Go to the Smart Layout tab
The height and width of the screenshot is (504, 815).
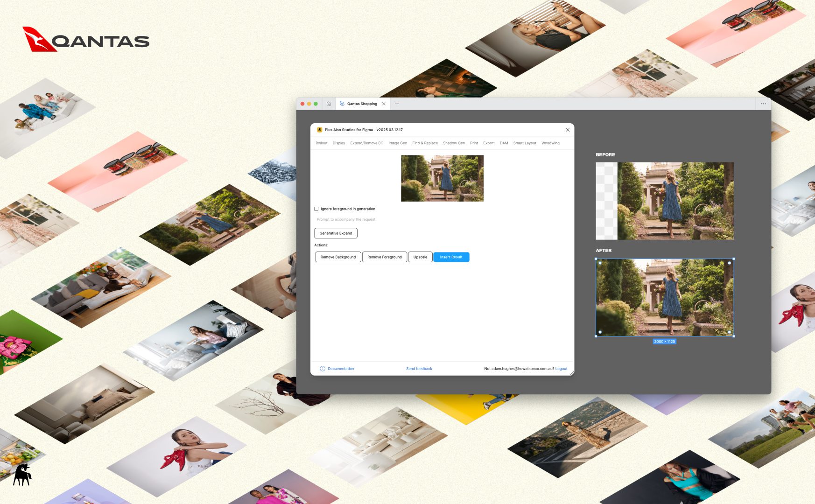[x=524, y=143]
